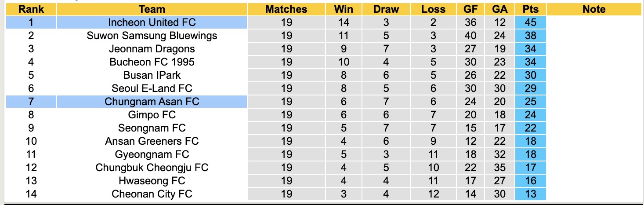This screenshot has height=205, width=644.
Task: Click the GF column header
Action: 470,9
